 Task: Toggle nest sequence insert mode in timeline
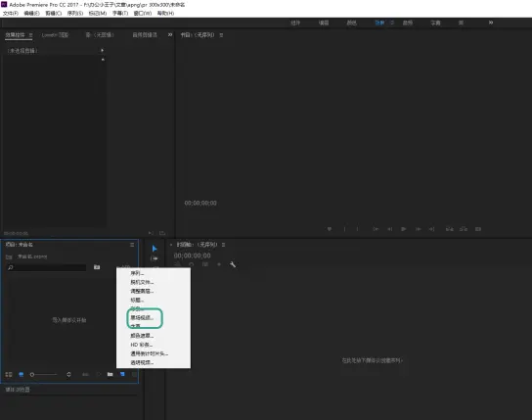tap(177, 264)
